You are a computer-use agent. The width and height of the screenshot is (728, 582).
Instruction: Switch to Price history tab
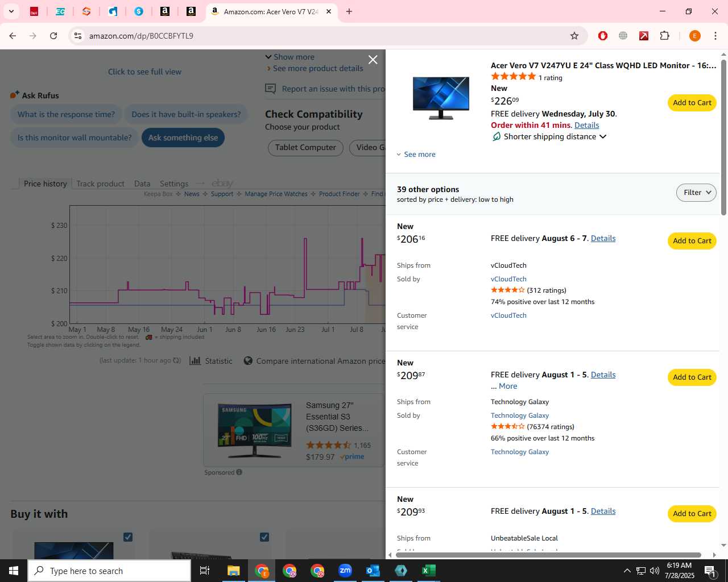(x=45, y=184)
